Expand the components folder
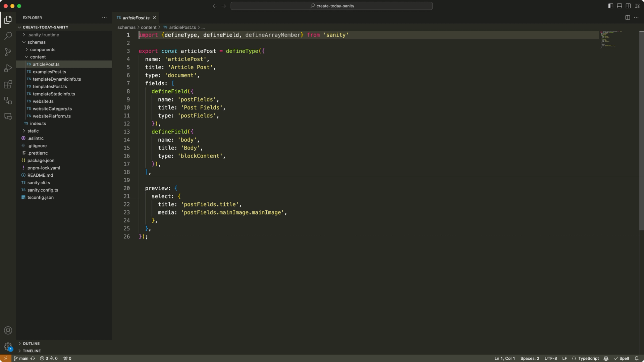Image resolution: width=644 pixels, height=362 pixels. coord(43,50)
